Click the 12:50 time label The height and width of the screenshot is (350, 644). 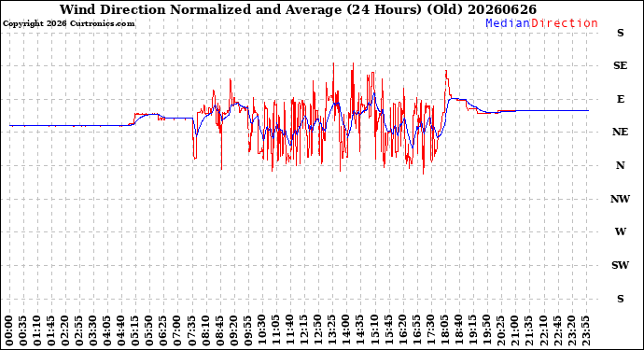318,330
